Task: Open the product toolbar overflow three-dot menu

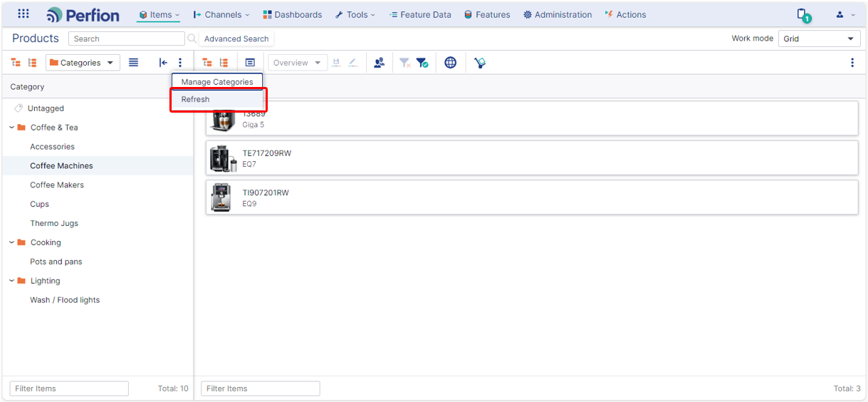Action: (852, 63)
